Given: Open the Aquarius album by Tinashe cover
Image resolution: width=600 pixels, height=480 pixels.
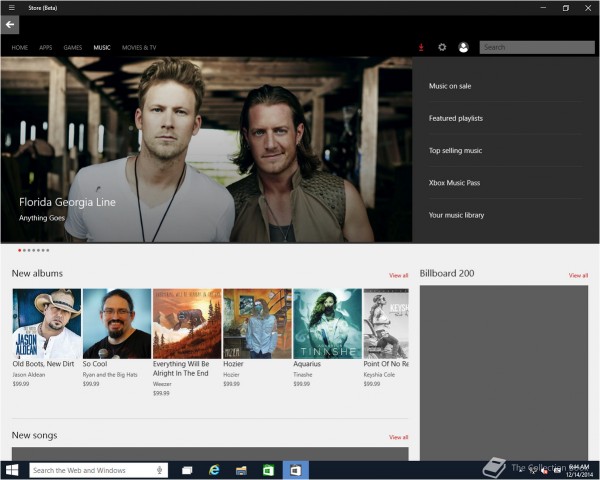Looking at the screenshot, I should [x=328, y=323].
